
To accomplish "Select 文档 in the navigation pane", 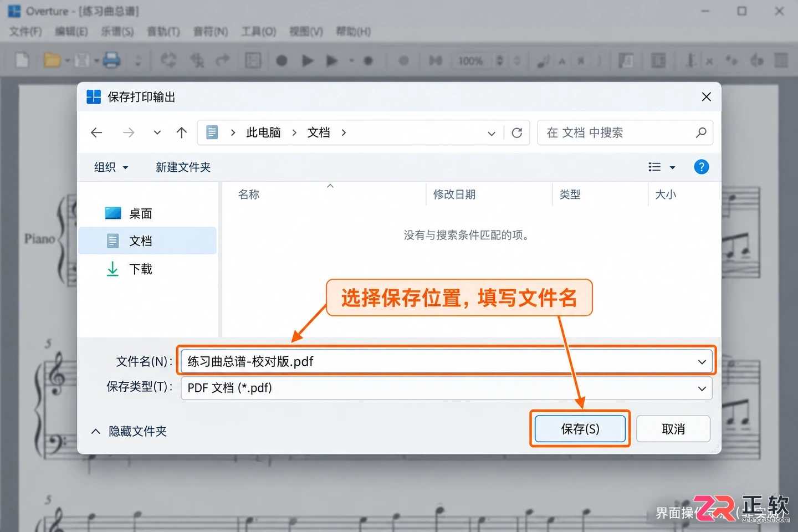I will pos(147,241).
